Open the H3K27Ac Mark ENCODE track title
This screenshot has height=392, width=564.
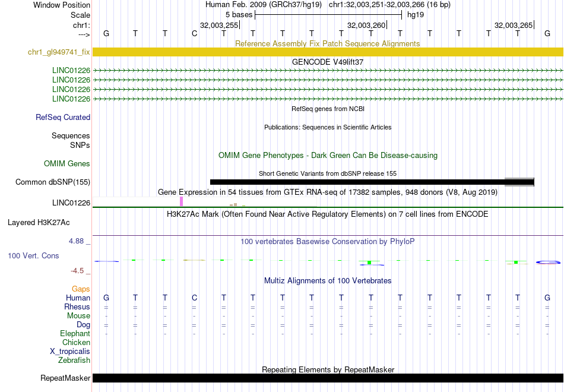coord(328,214)
